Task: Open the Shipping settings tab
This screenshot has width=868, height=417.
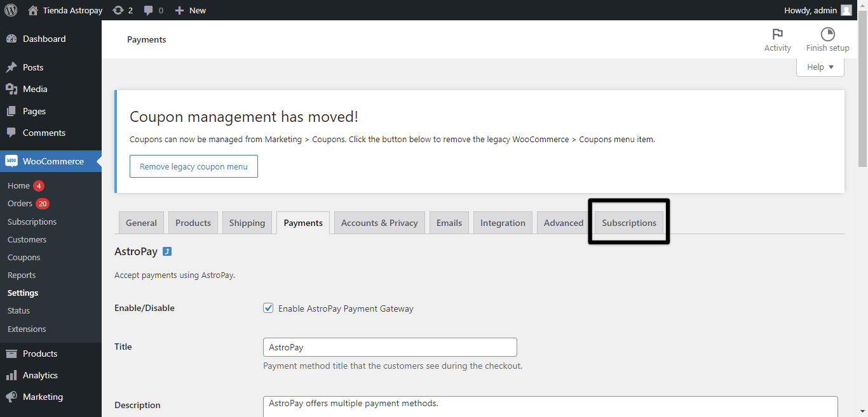Action: (247, 223)
